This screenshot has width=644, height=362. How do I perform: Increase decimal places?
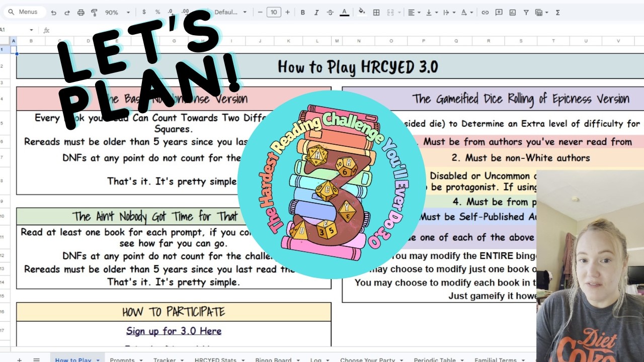(185, 12)
